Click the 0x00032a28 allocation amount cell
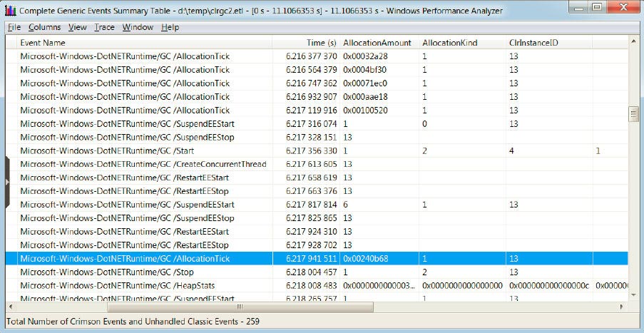Viewport: 644px width, 333px height. [365, 56]
